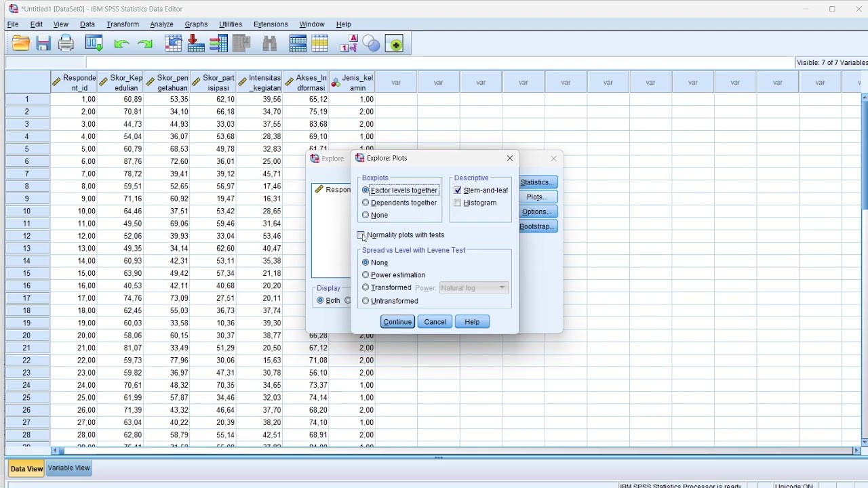The height and width of the screenshot is (488, 868).
Task: Switch to the Data View tab
Action: pyautogui.click(x=26, y=468)
